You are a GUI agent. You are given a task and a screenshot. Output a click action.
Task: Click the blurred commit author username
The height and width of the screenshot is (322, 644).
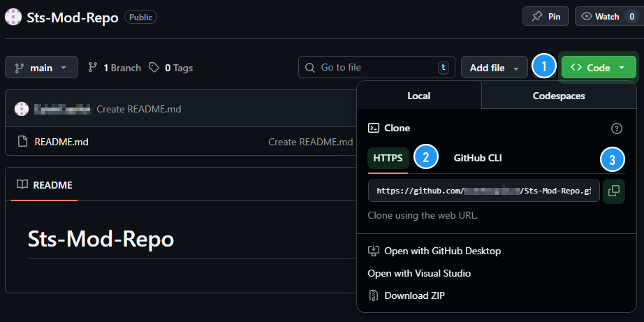[x=62, y=109]
